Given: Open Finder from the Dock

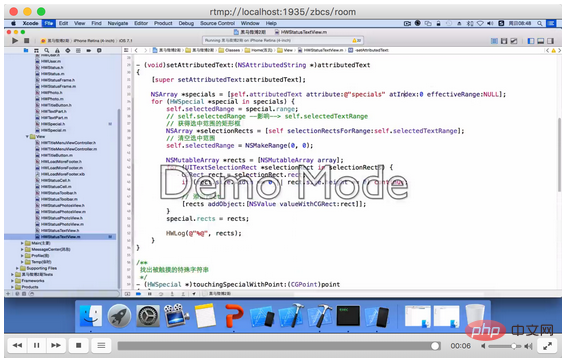Looking at the screenshot, I should 91,316.
